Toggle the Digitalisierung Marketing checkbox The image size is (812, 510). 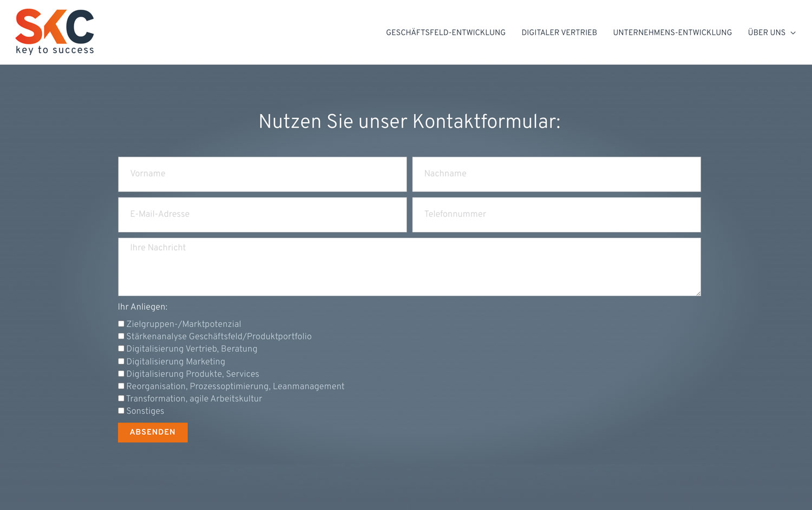121,361
